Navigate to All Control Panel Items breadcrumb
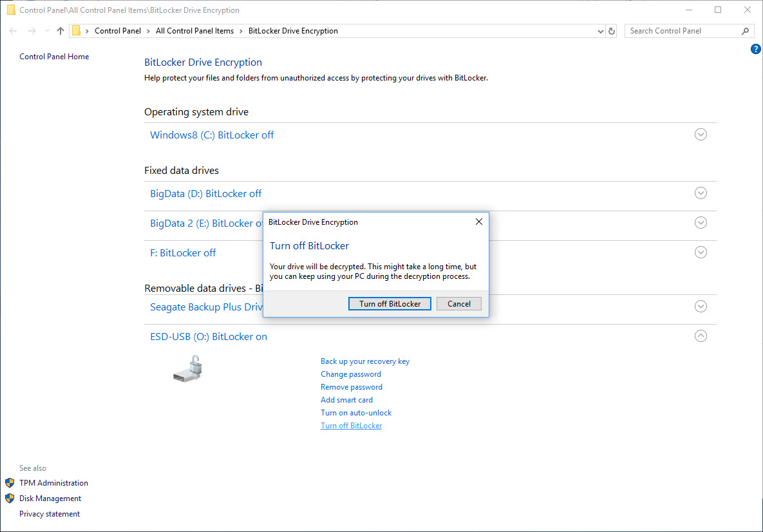 click(194, 31)
